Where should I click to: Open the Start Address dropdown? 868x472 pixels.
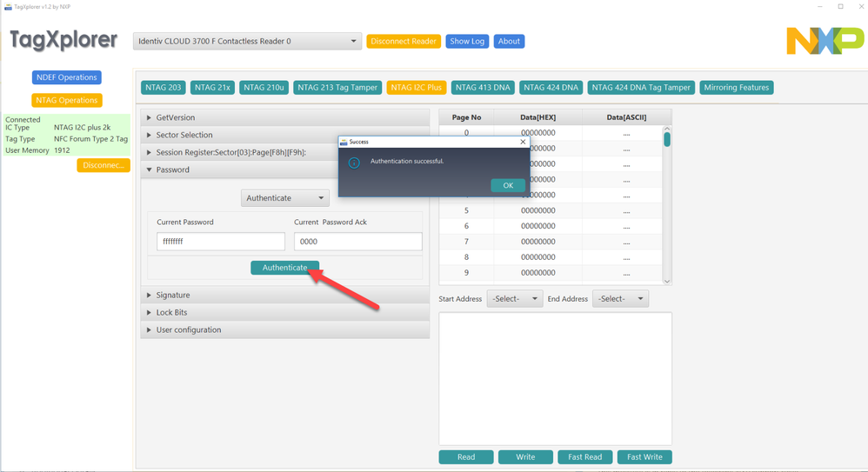514,299
